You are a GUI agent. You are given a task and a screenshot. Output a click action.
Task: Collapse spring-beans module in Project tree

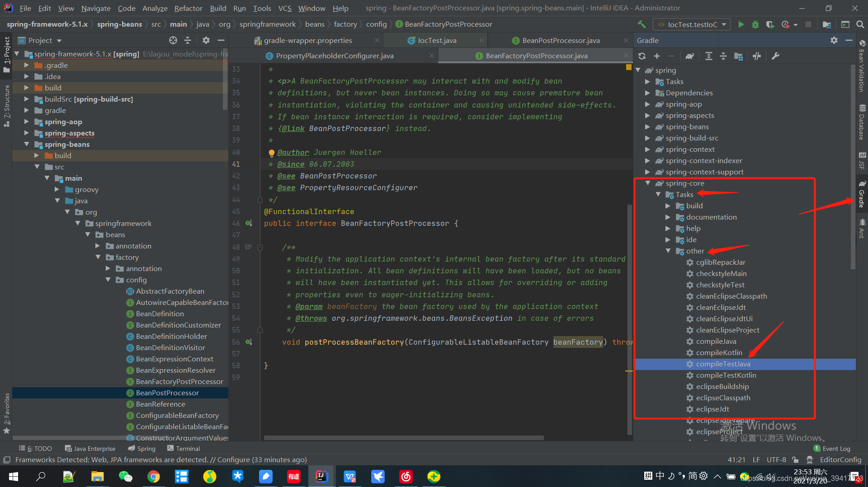tap(26, 144)
